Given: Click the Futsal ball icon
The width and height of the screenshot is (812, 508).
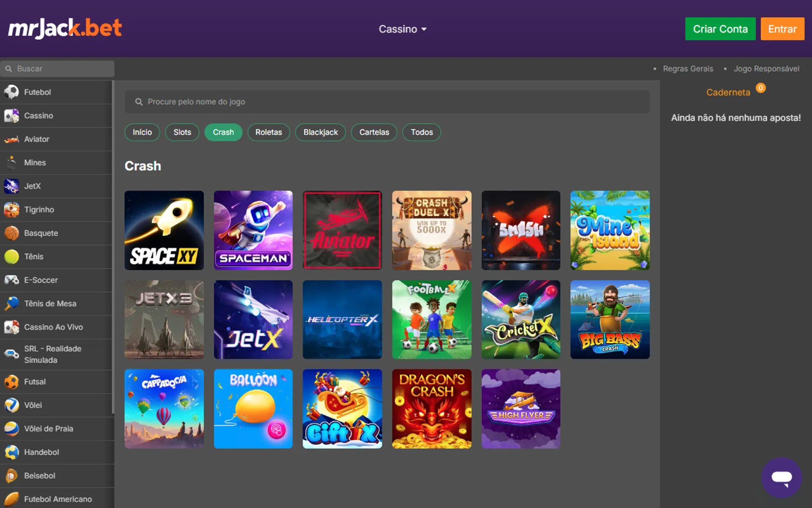Looking at the screenshot, I should pyautogui.click(x=11, y=382).
